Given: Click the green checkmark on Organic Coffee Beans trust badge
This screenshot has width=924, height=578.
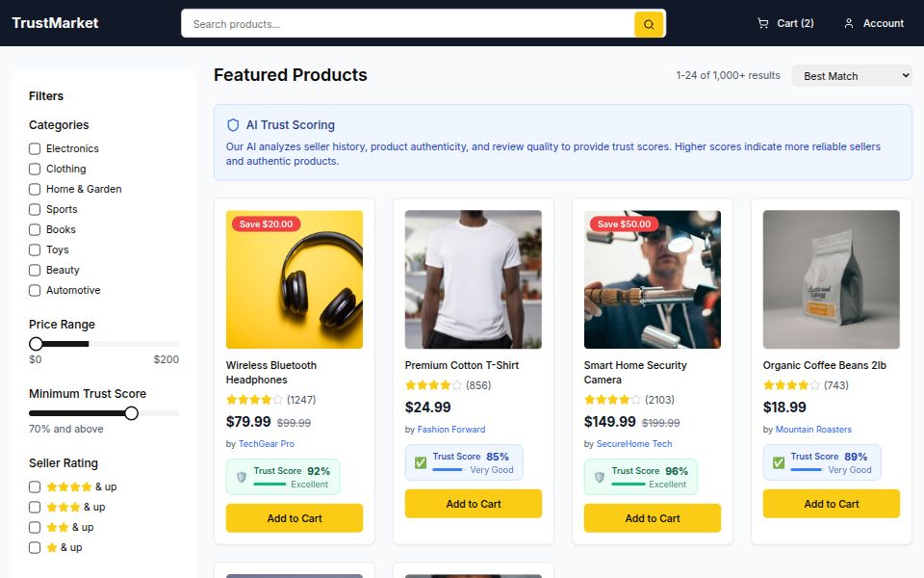Looking at the screenshot, I should pyautogui.click(x=778, y=462).
